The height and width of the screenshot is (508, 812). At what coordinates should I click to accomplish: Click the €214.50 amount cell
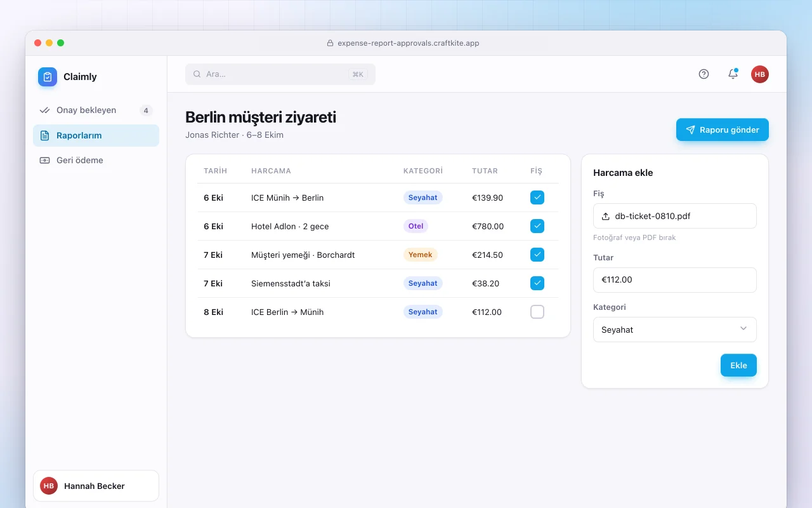coord(487,255)
